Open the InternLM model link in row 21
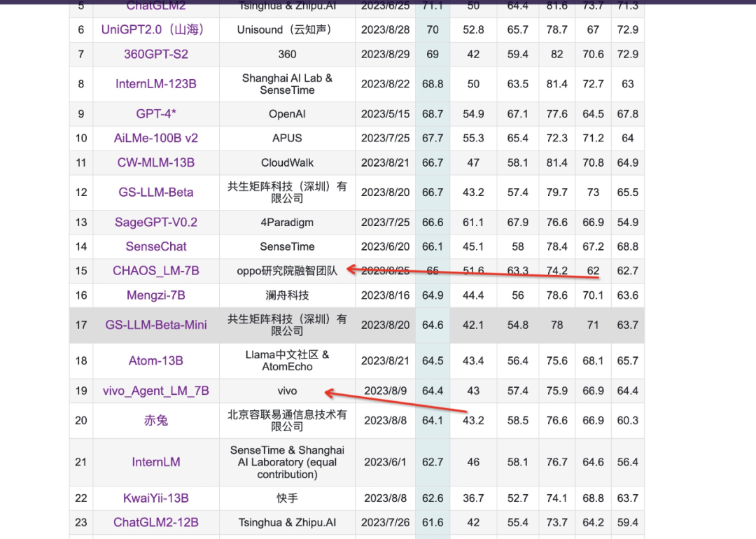756x539 pixels. (x=155, y=462)
